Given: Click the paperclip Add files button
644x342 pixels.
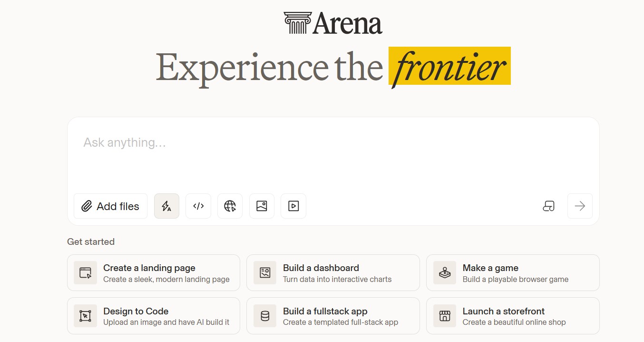Looking at the screenshot, I should coord(110,206).
